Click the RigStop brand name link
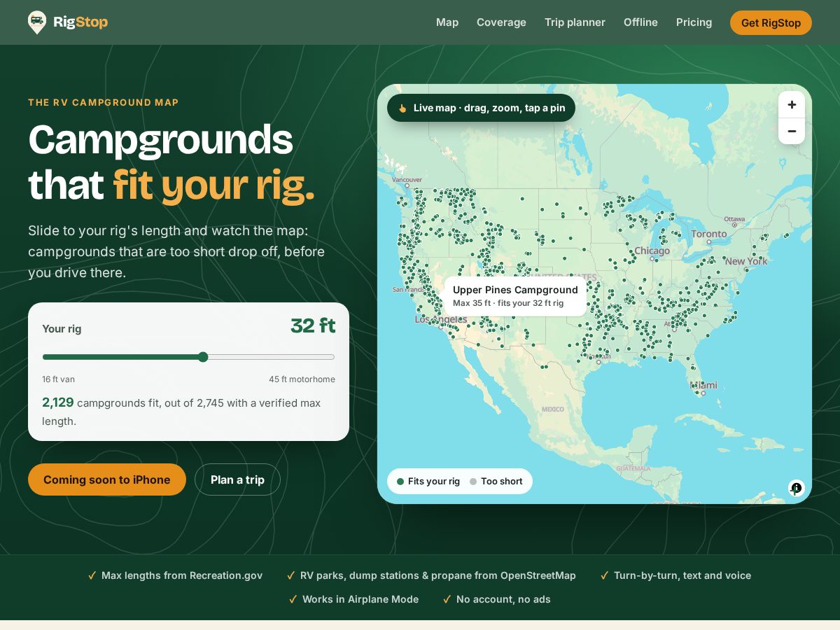Viewport: 840px width, 630px height. pos(80,22)
